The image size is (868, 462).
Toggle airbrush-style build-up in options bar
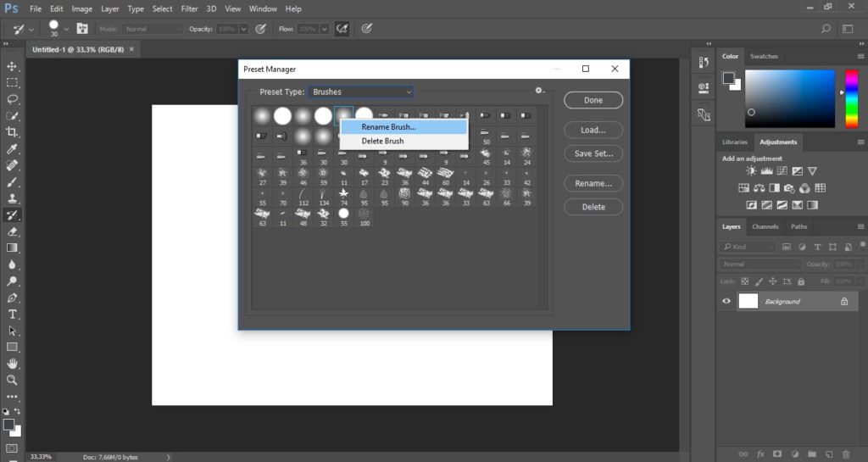[x=342, y=28]
